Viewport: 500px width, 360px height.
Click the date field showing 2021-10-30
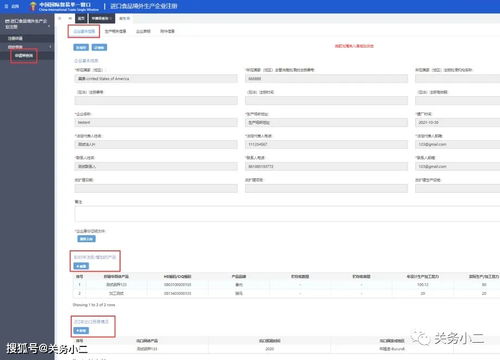(457, 123)
